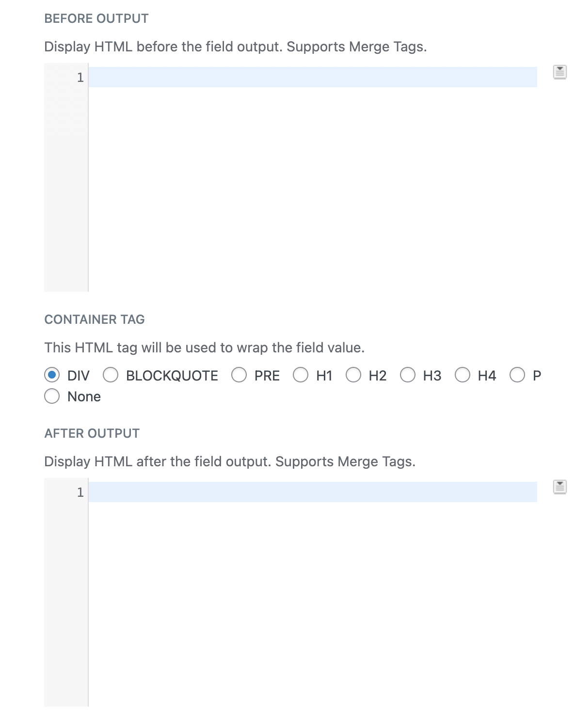Click the 'Display HTML before the field output' description
The width and height of the screenshot is (575, 728).
(x=235, y=47)
